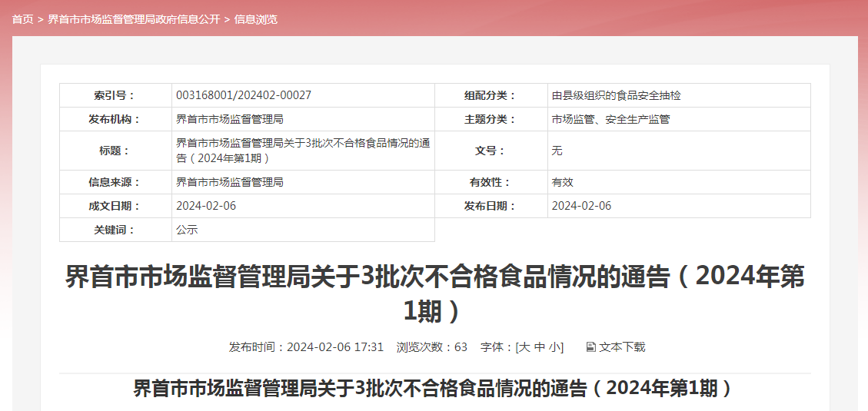Download the text via 文本下载 link
Viewport: 868px width, 411px height.
[622, 346]
